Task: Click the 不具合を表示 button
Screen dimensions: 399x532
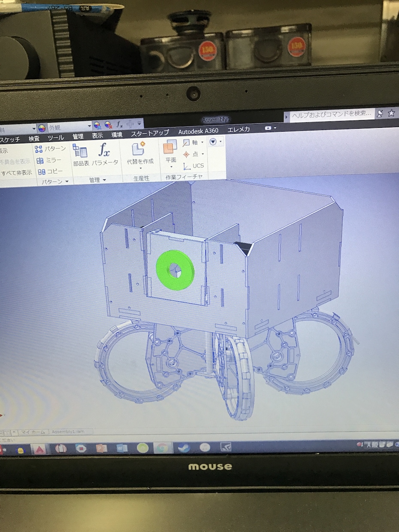Action: (x=15, y=162)
